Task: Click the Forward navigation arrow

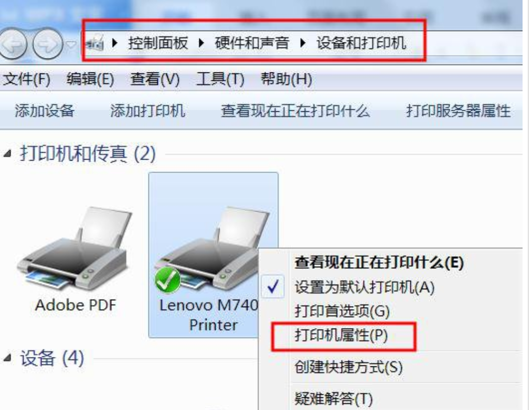Action: (x=48, y=44)
